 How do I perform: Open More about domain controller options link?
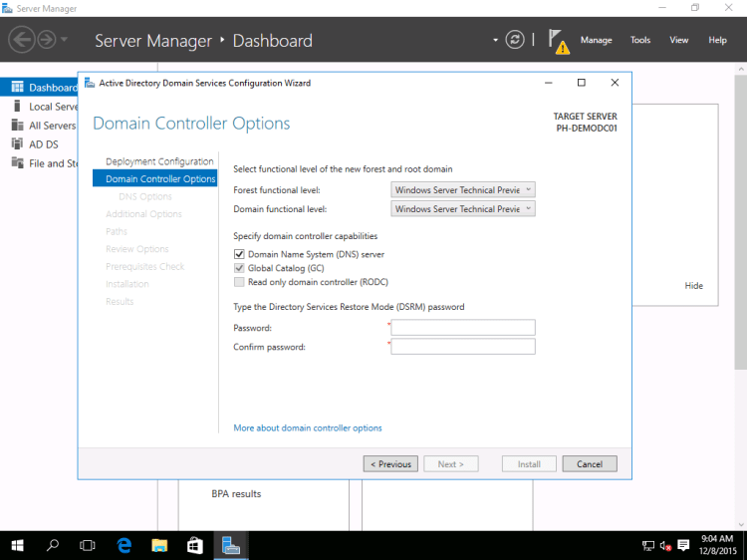(x=307, y=427)
